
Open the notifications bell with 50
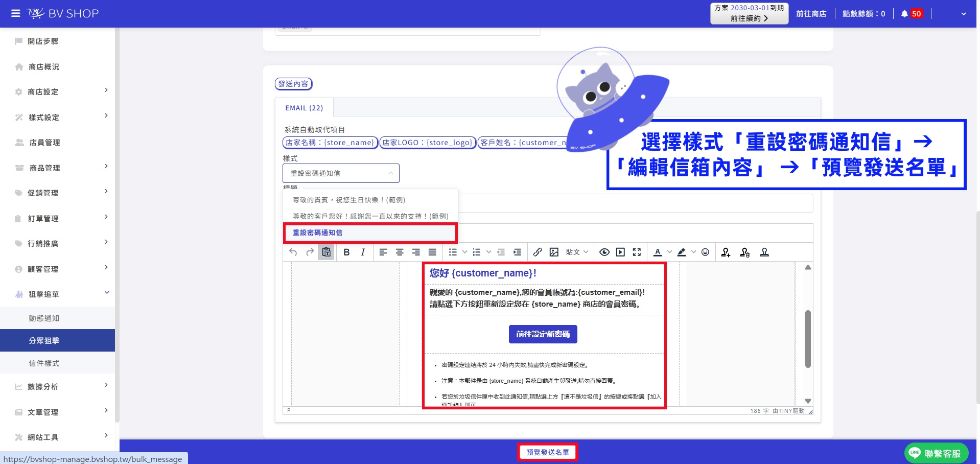[x=912, y=14]
